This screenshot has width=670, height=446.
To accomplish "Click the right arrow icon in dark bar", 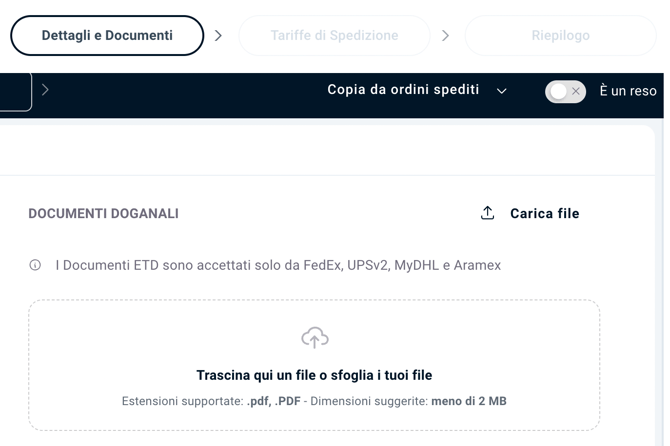I will 45,90.
